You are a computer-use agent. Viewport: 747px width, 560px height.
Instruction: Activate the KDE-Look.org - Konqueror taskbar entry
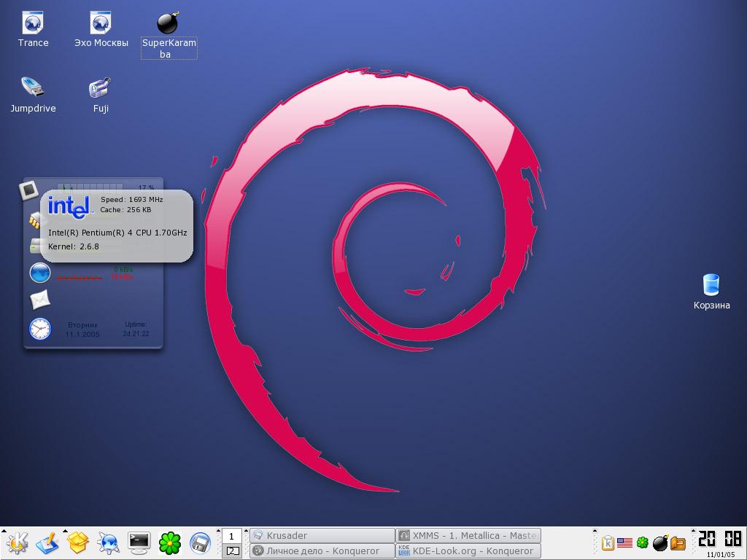pyautogui.click(x=468, y=551)
